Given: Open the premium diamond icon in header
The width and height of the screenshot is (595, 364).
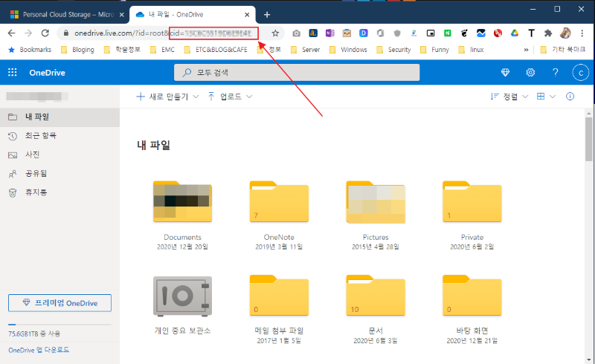Looking at the screenshot, I should [505, 72].
